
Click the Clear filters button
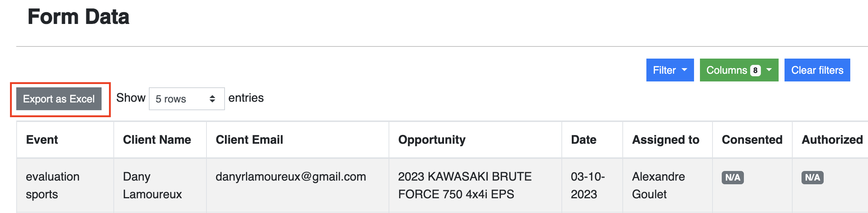pos(817,70)
